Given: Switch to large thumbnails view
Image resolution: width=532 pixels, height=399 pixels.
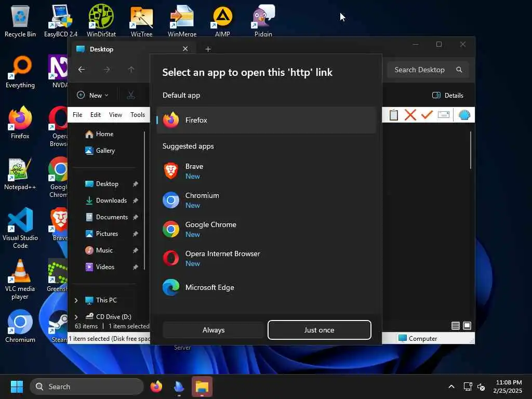Looking at the screenshot, I should coord(467,326).
